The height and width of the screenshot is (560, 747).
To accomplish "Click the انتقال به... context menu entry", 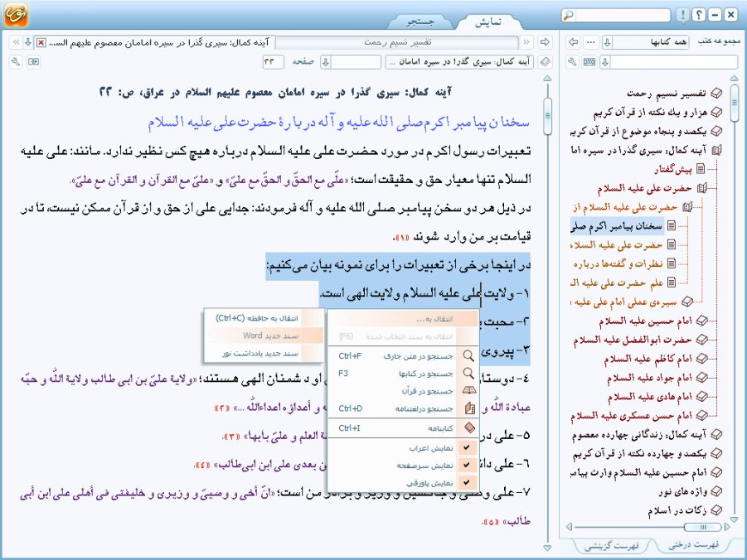I will click(404, 319).
